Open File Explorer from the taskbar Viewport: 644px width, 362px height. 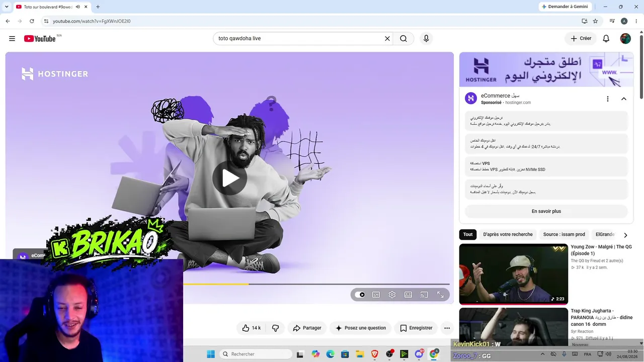coord(360,354)
